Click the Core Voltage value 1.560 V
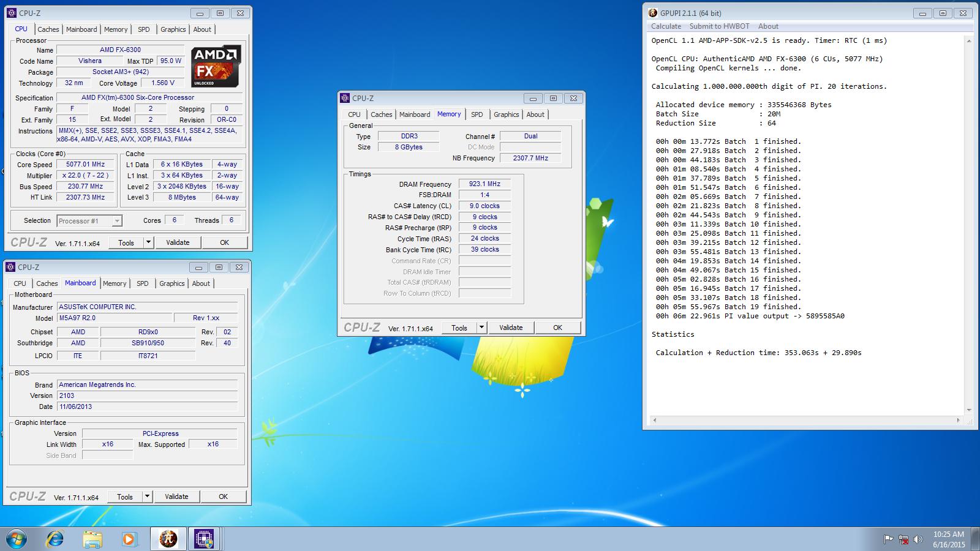Screen dimensions: 980x551 point(162,83)
